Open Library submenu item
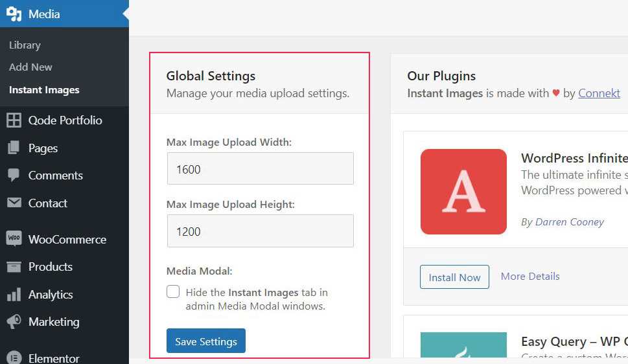This screenshot has height=364, width=628. 25,45
